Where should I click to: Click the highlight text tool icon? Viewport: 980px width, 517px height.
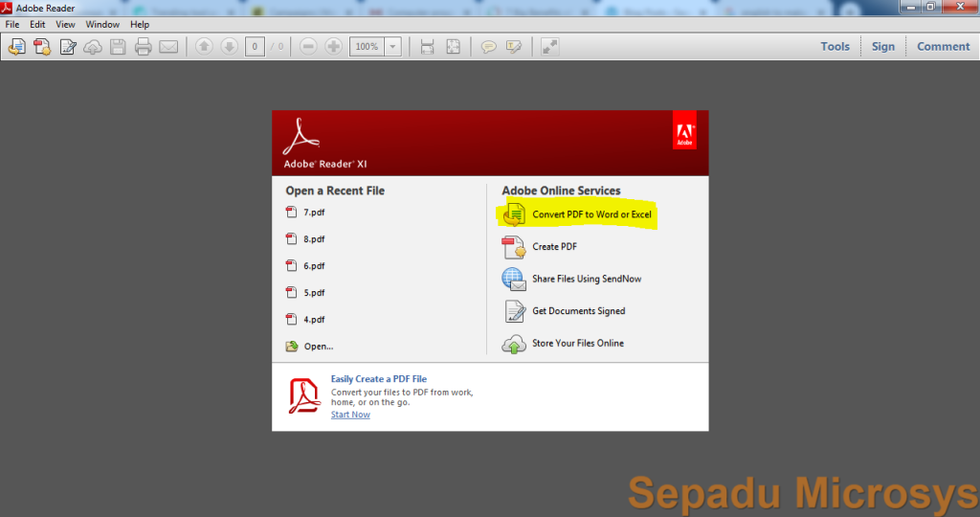(x=514, y=47)
